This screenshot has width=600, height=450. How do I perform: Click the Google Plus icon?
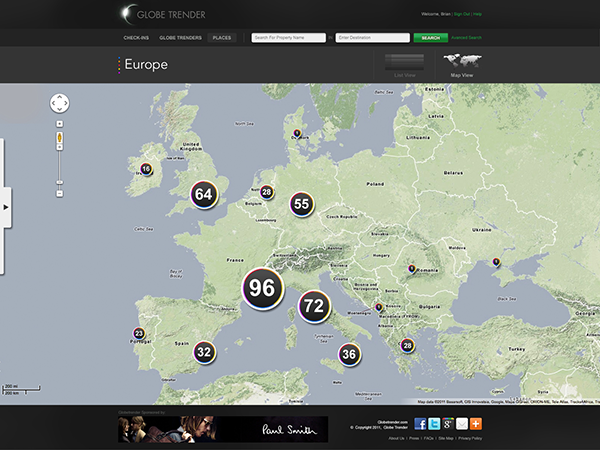[x=448, y=424]
